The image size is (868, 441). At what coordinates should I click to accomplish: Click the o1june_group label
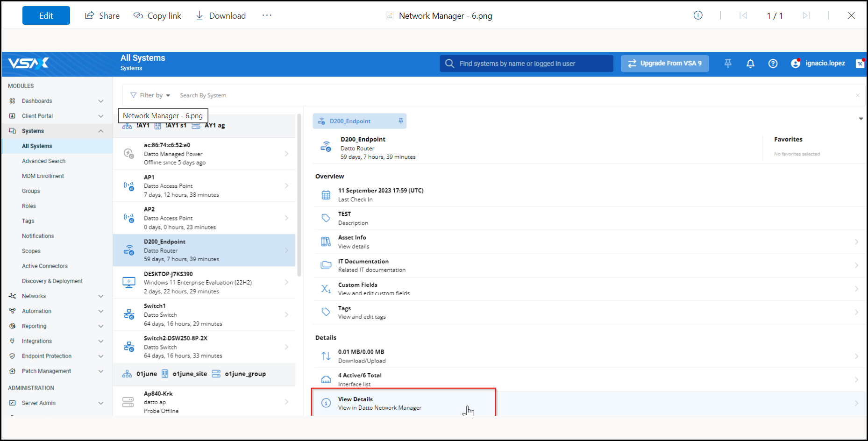(245, 374)
